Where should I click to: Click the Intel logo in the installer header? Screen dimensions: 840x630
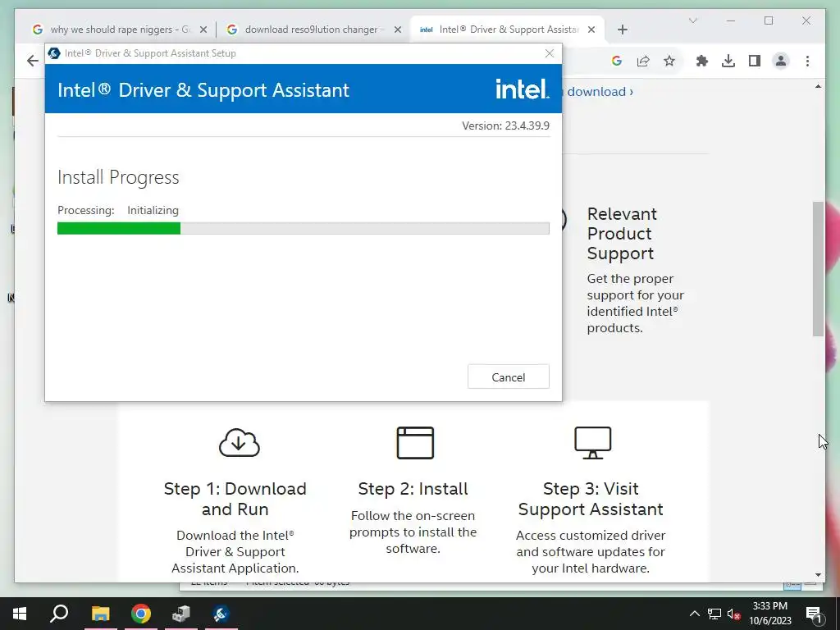click(x=522, y=89)
